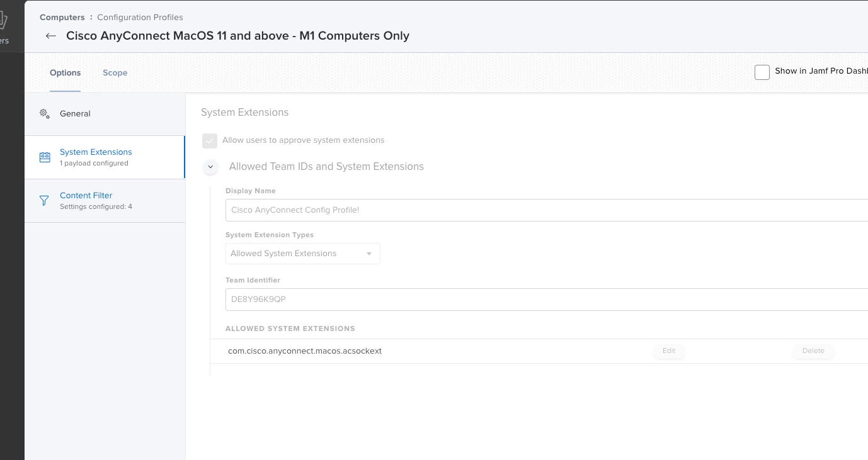Open System Extension Types dropdown
This screenshot has height=460, width=868.
pyautogui.click(x=303, y=254)
